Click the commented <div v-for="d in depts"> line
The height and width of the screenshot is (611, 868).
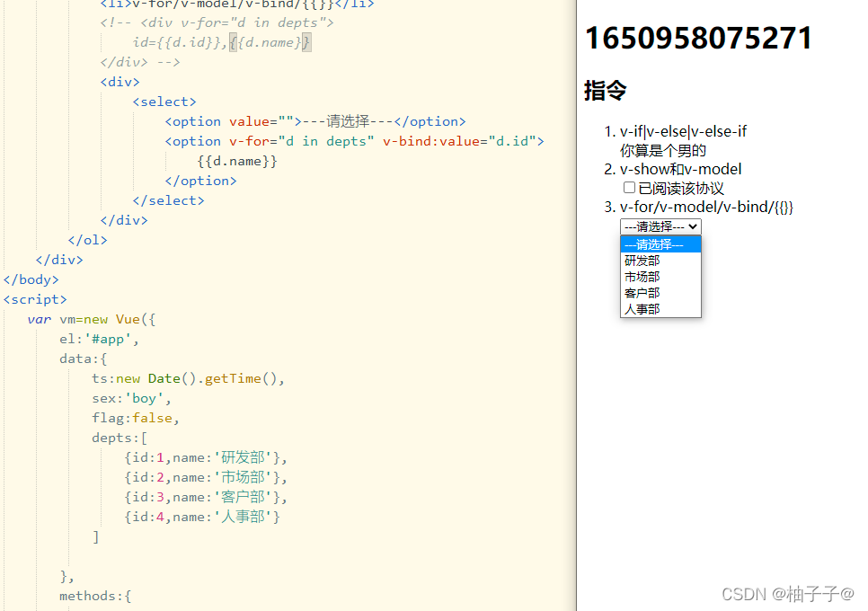pyautogui.click(x=217, y=22)
